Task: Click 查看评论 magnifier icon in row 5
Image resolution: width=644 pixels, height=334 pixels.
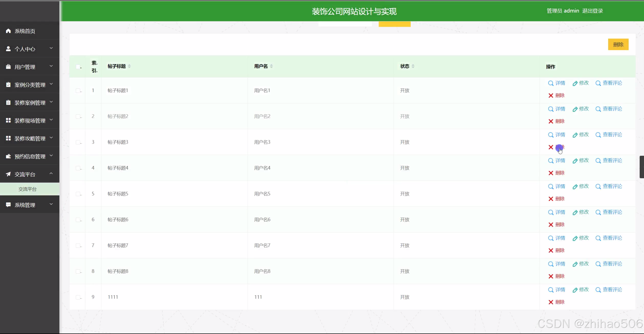Action: [598, 187]
